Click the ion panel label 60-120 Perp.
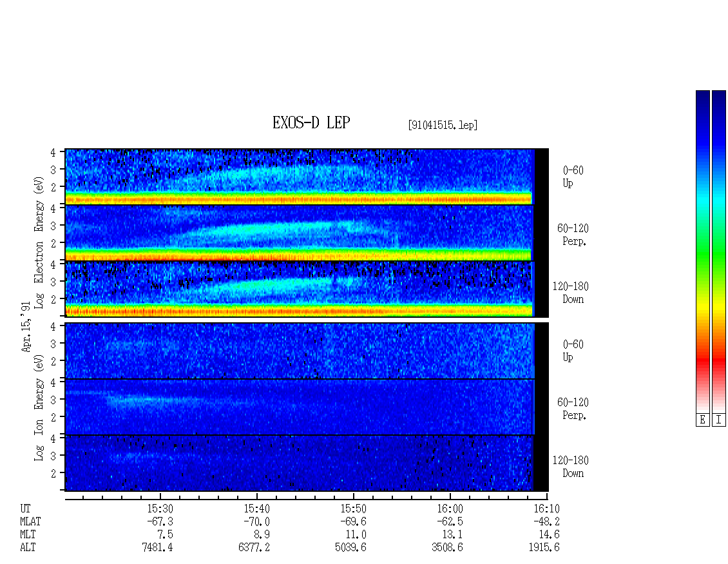The height and width of the screenshot is (564, 728). [x=573, y=409]
